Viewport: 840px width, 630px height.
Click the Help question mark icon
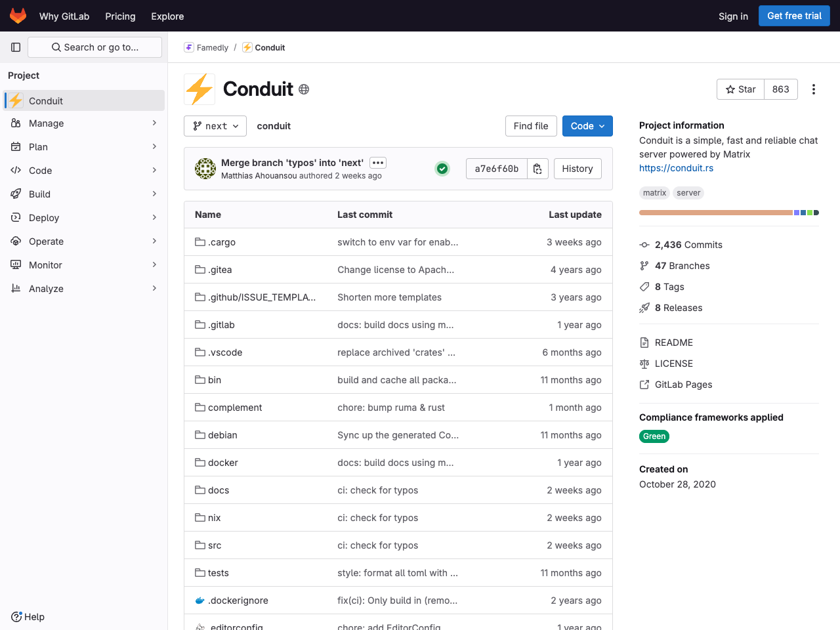[16, 617]
